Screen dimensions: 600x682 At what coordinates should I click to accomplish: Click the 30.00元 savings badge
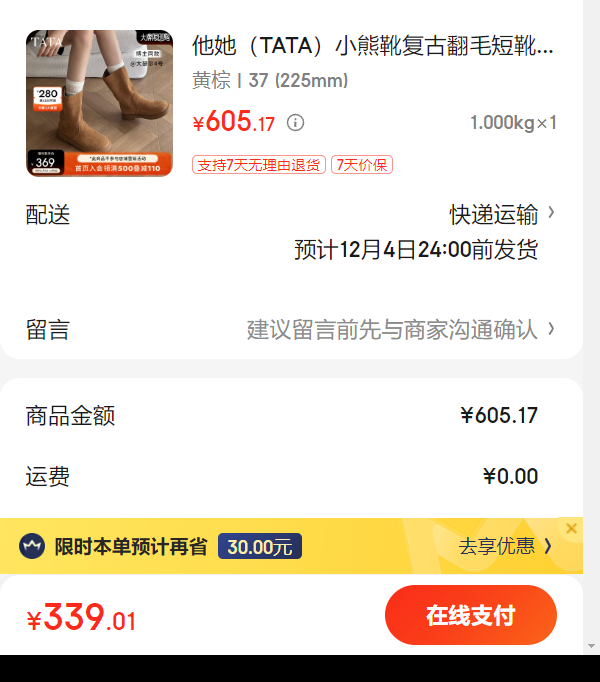pos(260,546)
